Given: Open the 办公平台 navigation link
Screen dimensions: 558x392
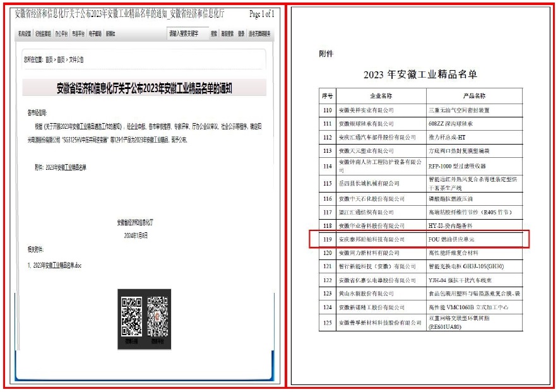Looking at the screenshot, I should click(x=61, y=34).
